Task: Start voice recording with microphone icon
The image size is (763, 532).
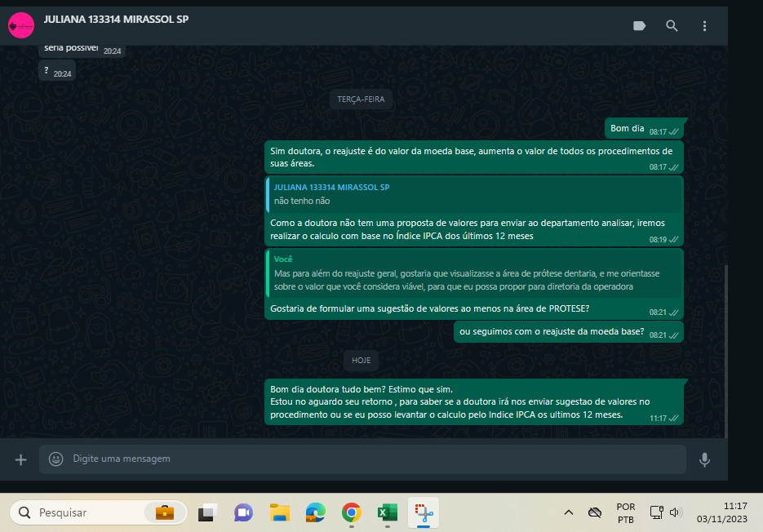Action: (x=704, y=459)
